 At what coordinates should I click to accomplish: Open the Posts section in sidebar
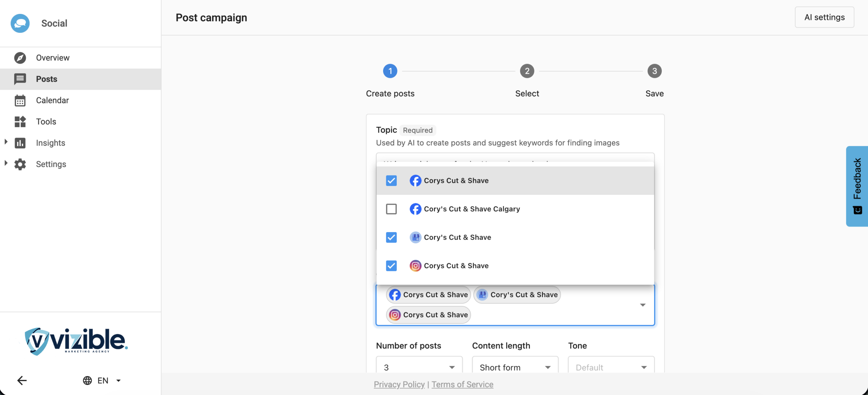pos(46,79)
